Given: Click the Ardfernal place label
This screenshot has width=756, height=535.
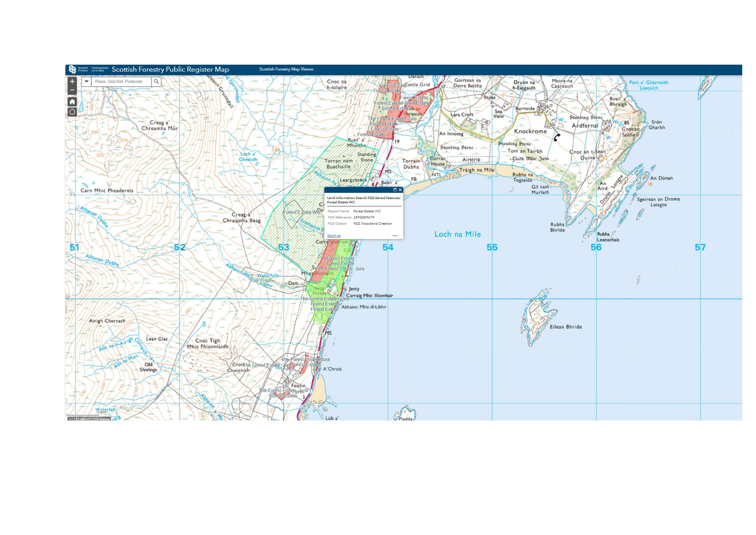Looking at the screenshot, I should [585, 126].
